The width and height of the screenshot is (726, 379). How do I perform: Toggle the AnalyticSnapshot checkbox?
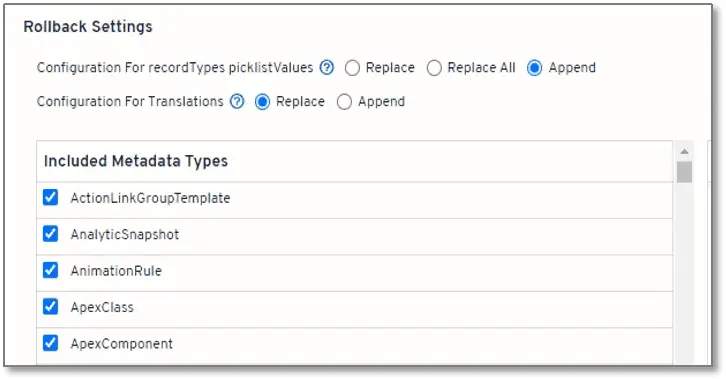50,234
